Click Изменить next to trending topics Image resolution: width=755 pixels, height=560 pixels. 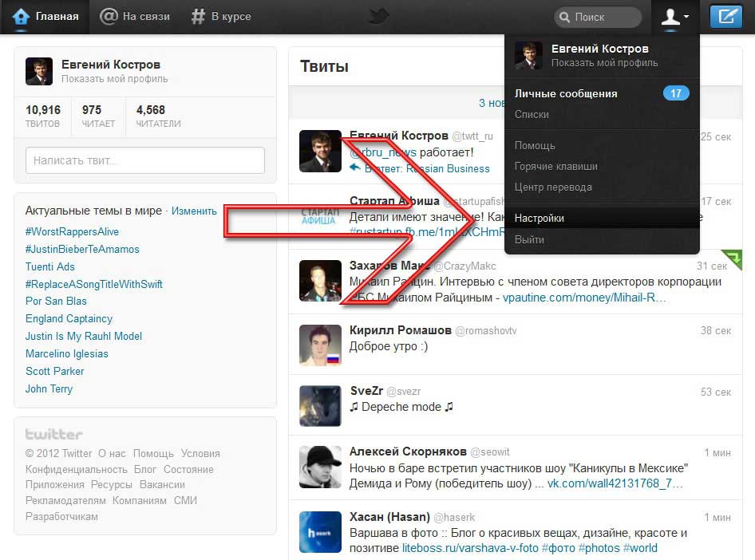194,211
